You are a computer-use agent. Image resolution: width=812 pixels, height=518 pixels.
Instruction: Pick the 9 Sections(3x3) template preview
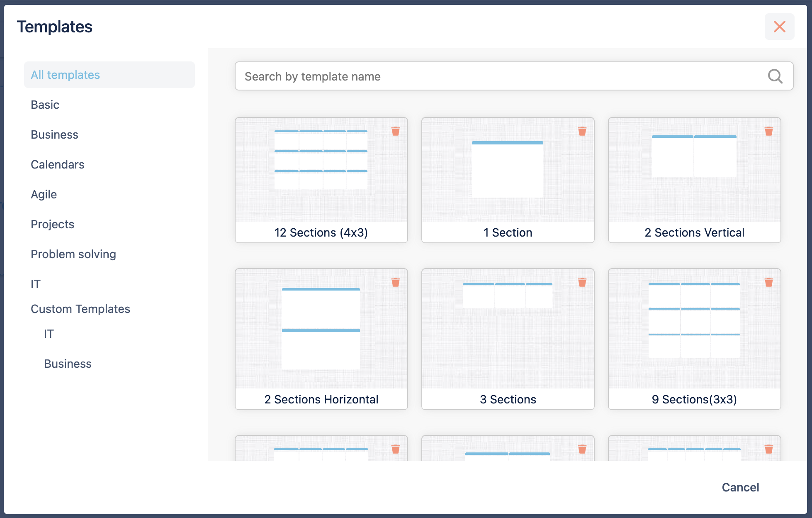694,328
